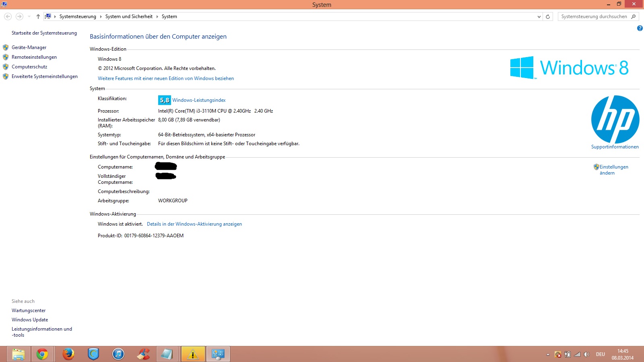Viewport: 644px width, 362px height.
Task: Switch to the Notepad taskbar window
Action: [167, 354]
